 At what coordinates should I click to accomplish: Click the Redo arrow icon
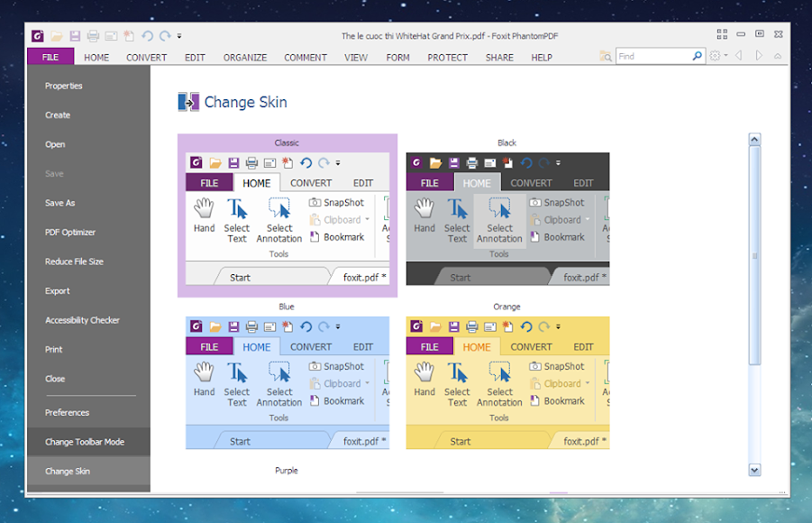click(165, 36)
